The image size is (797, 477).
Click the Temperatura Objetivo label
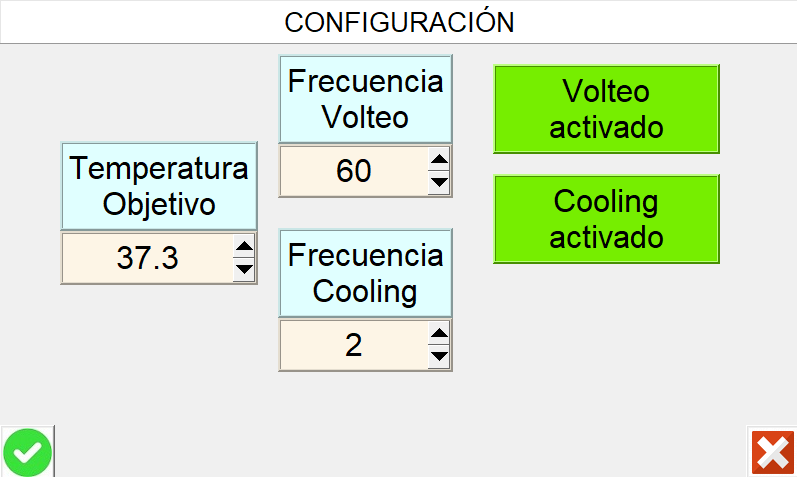159,186
